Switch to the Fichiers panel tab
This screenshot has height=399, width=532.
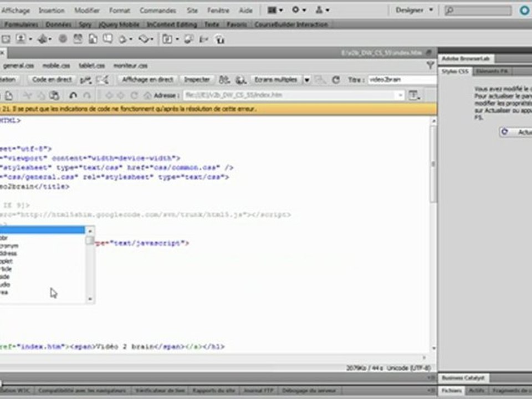click(x=452, y=391)
